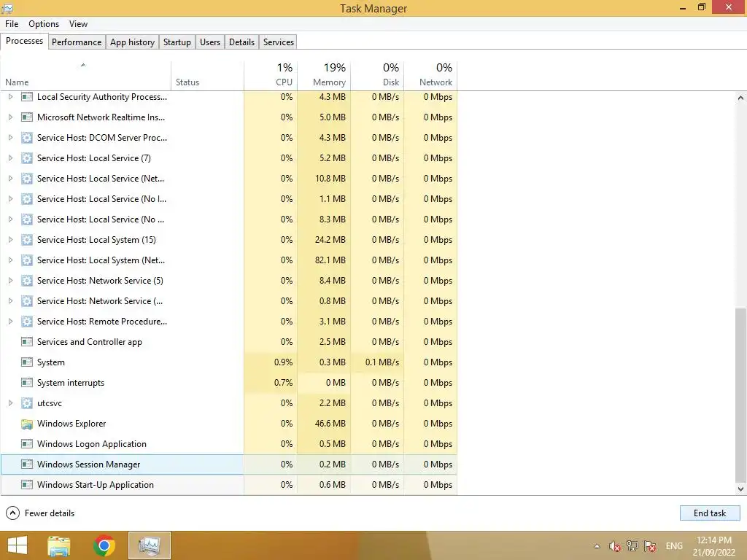The height and width of the screenshot is (560, 747).
Task: Switch to the Performance tab
Action: pyautogui.click(x=77, y=42)
